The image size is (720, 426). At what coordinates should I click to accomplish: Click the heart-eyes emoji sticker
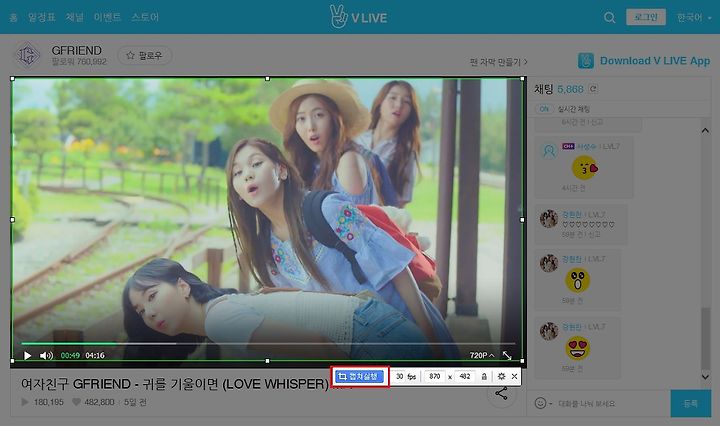pyautogui.click(x=578, y=348)
